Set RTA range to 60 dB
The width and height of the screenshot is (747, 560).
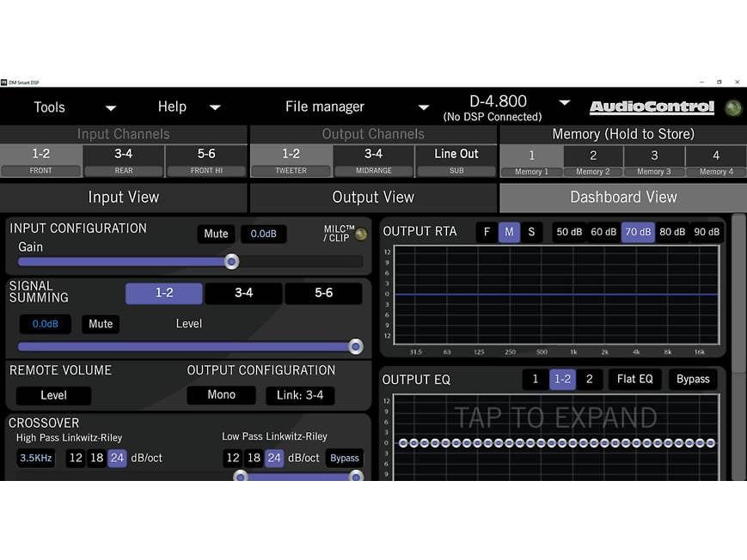603,232
